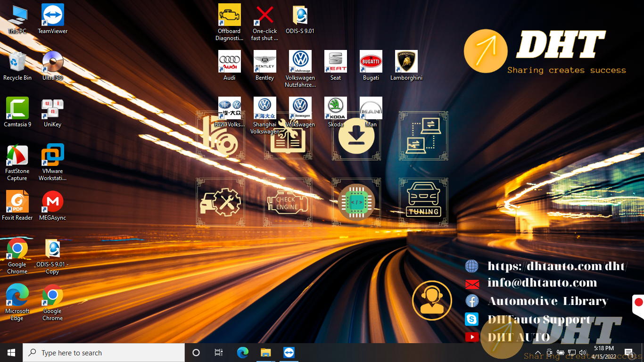Screen dimensions: 644x362
Task: Click the Bugati desktop icon
Action: point(371,62)
